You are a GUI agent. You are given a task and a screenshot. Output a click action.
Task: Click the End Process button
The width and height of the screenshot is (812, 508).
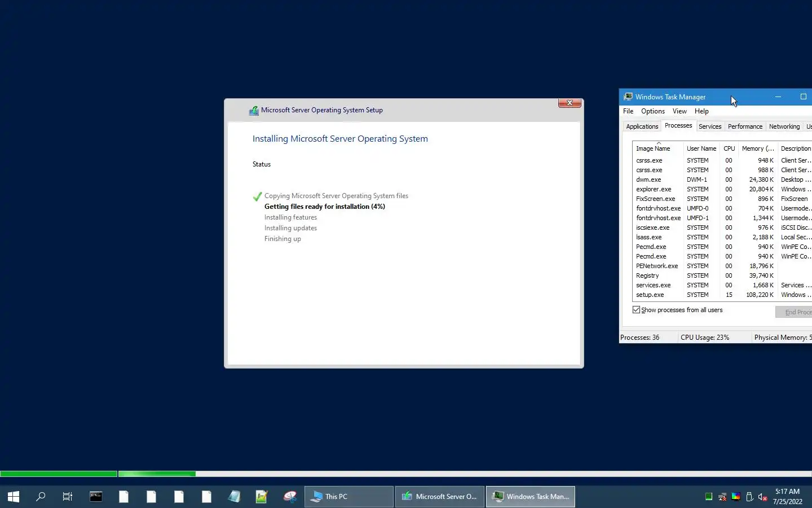point(794,312)
